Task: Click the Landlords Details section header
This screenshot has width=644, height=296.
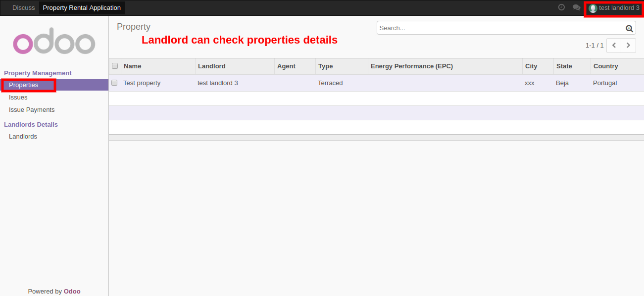Action: (31, 125)
